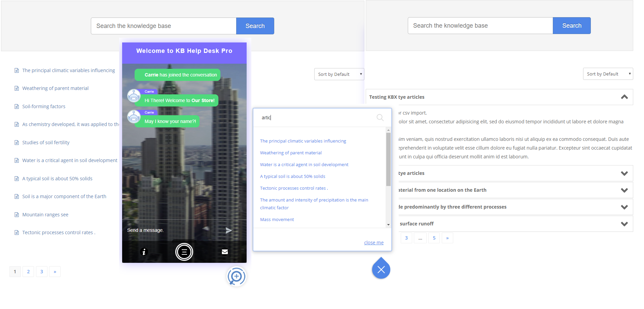Open Soil is a major component article
The image size is (644, 309).
coord(64,196)
